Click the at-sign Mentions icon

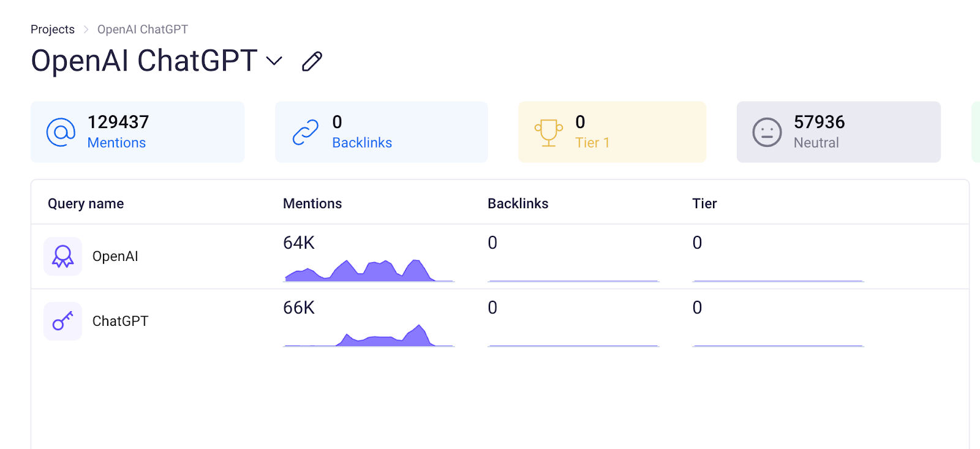click(x=61, y=132)
